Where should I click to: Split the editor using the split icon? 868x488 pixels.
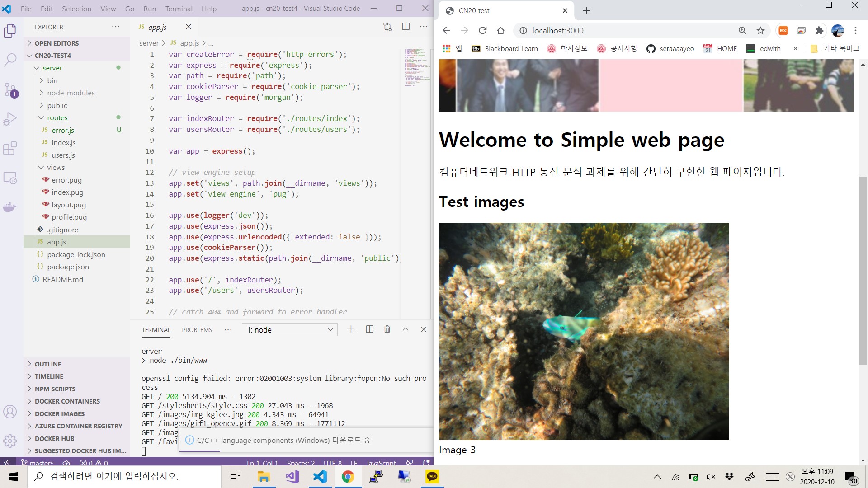click(x=406, y=27)
